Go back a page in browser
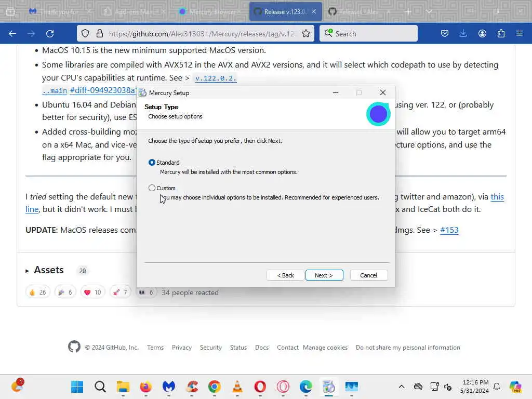 (12, 34)
